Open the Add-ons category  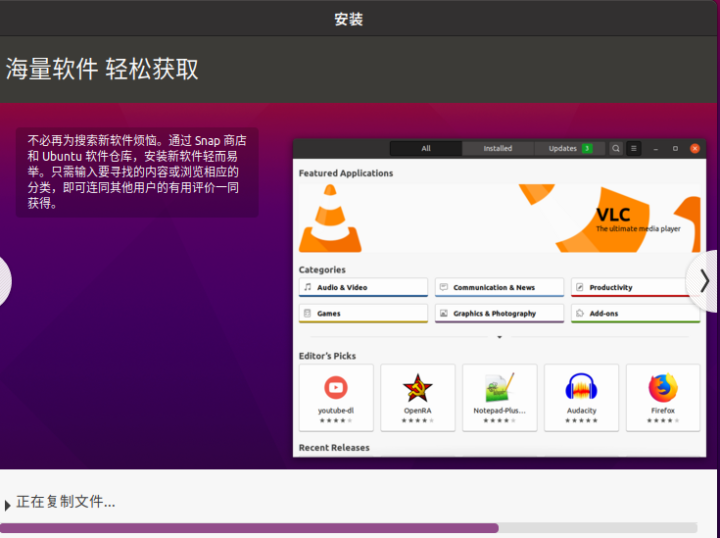[x=636, y=313]
